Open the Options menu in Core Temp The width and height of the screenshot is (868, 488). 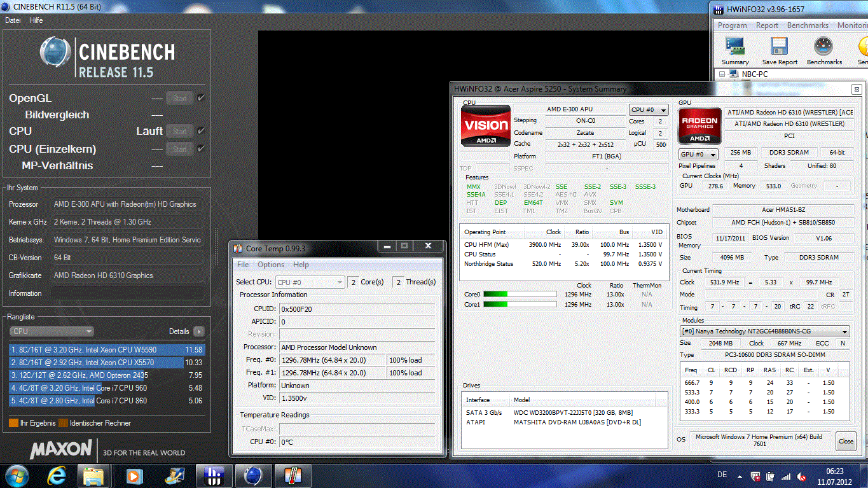(271, 265)
